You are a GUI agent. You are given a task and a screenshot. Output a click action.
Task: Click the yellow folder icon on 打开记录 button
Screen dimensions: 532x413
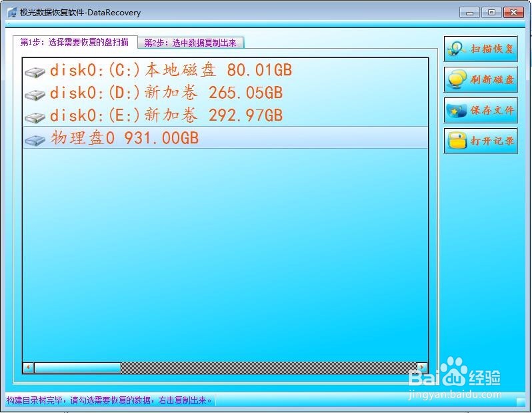[457, 141]
